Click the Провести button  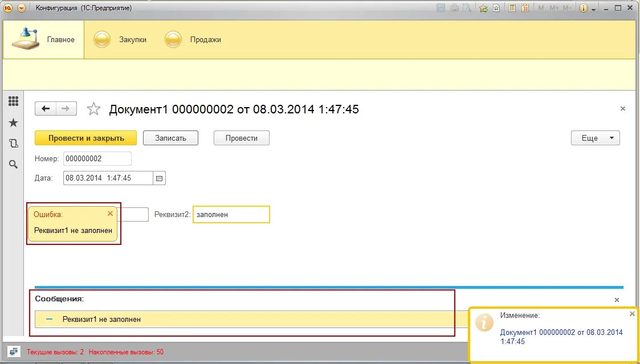pyautogui.click(x=242, y=138)
